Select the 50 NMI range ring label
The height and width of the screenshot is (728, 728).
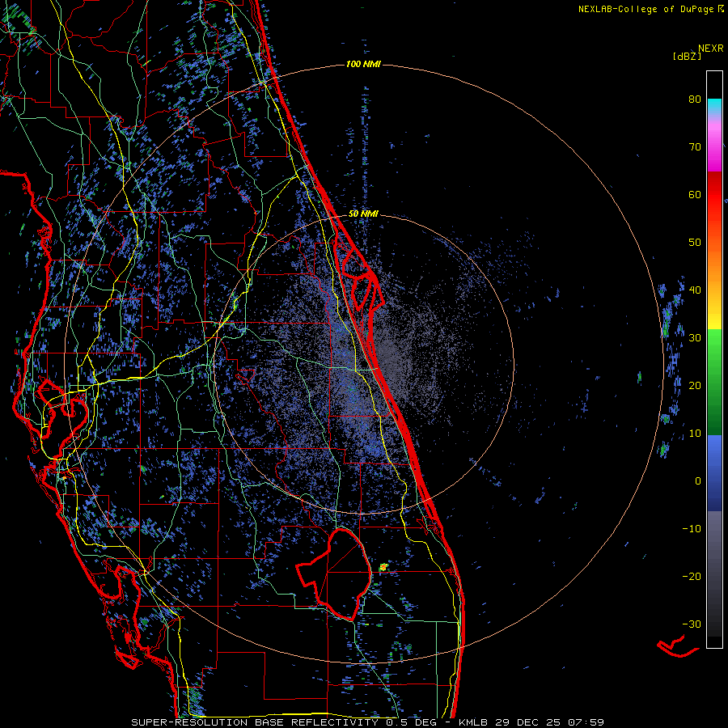click(363, 214)
